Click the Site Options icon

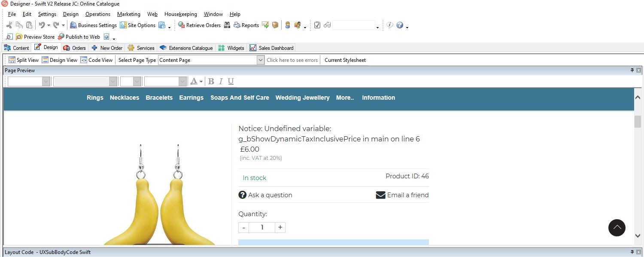tap(123, 25)
